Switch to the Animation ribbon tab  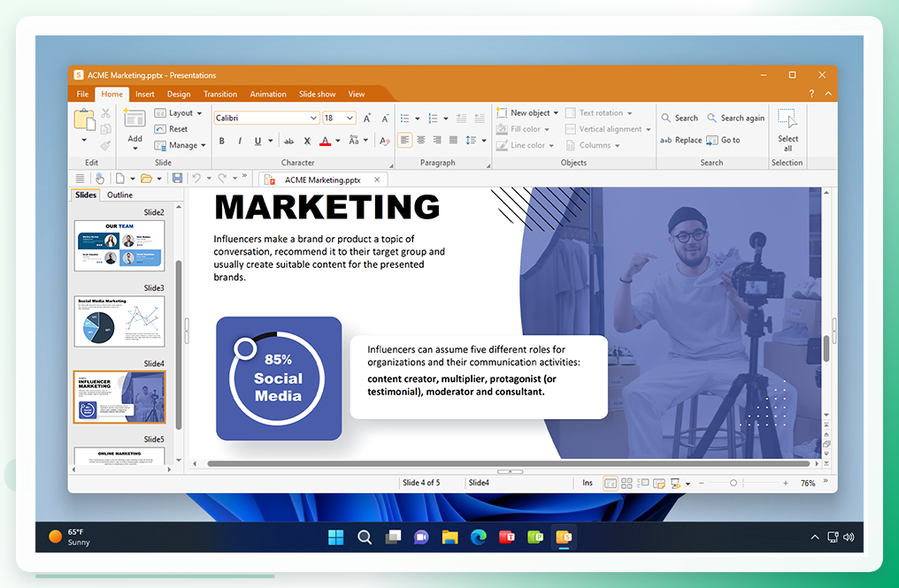(x=268, y=94)
